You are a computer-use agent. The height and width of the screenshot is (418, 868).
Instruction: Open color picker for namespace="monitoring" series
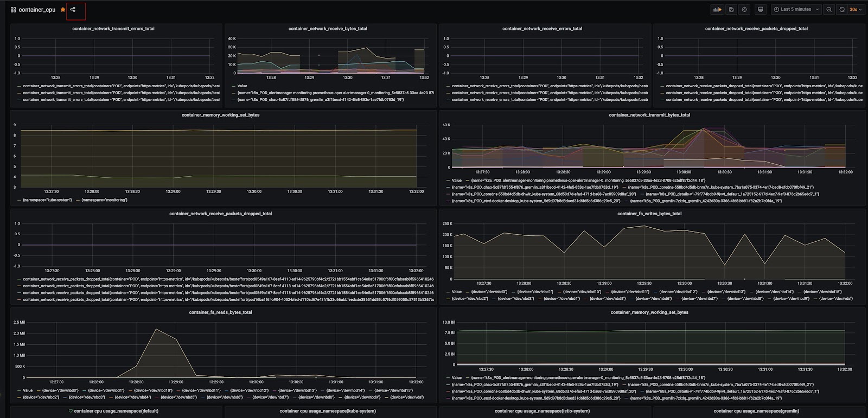pyautogui.click(x=78, y=200)
